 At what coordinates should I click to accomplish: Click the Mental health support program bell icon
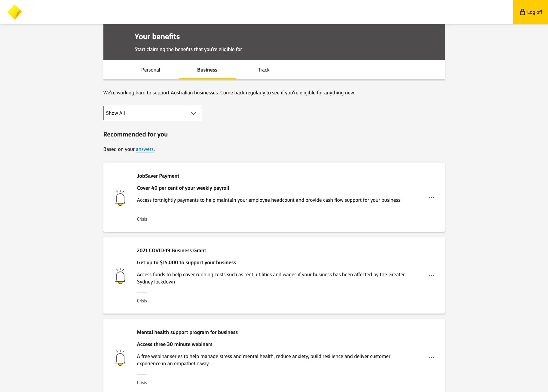click(120, 358)
